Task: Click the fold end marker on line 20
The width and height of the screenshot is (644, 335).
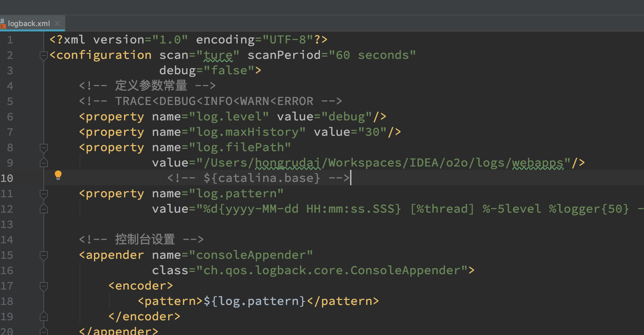Action: click(x=43, y=331)
